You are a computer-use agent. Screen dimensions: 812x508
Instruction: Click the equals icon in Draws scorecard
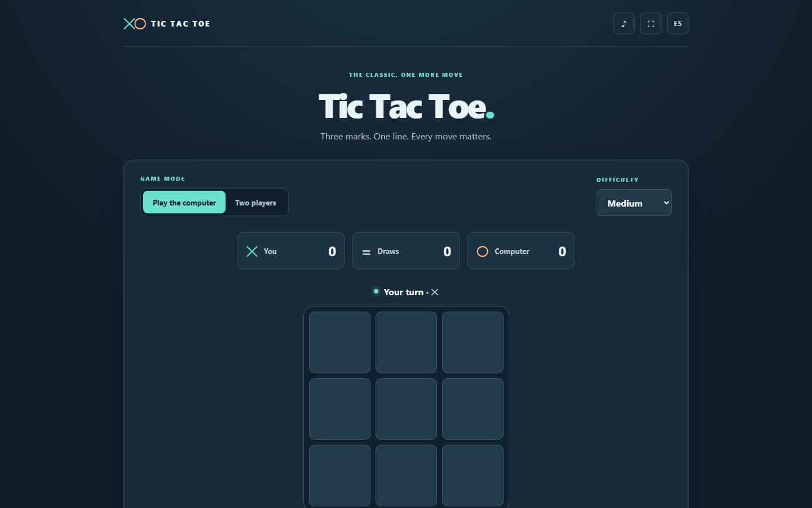(366, 252)
